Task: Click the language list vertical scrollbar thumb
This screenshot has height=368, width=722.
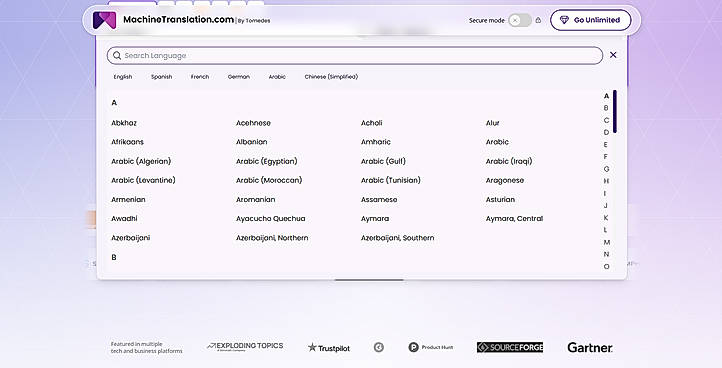Action: tap(615, 111)
